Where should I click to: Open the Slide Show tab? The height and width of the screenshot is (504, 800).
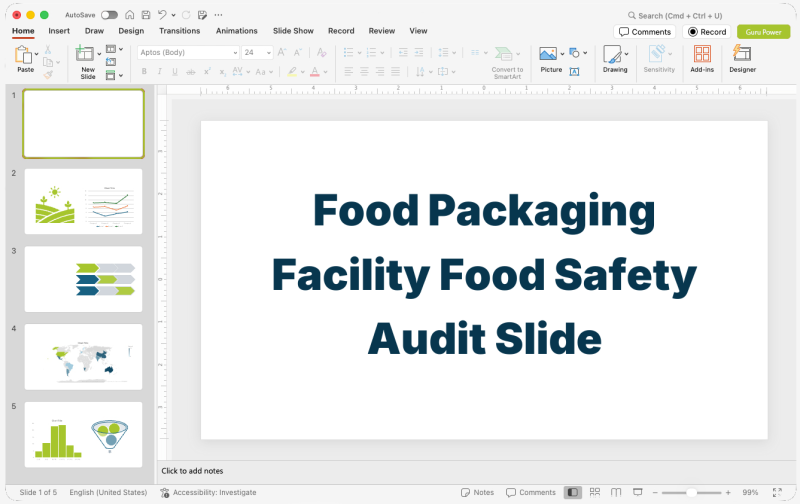[293, 31]
